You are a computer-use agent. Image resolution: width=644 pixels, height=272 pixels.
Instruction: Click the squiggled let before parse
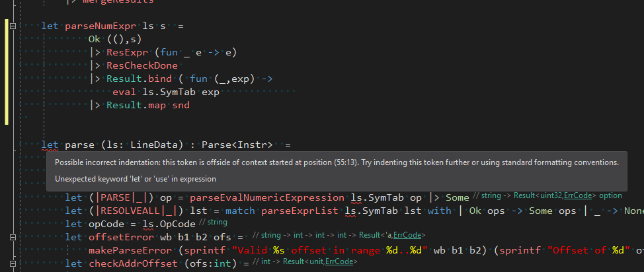50,145
